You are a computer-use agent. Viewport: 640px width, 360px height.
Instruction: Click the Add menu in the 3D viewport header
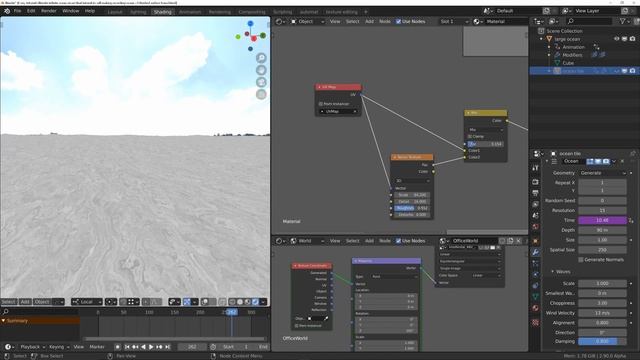25,302
